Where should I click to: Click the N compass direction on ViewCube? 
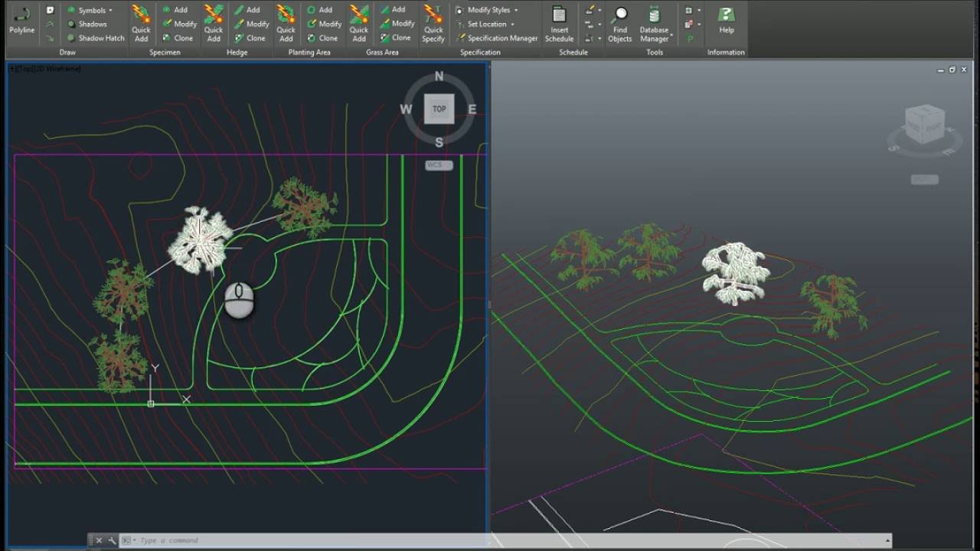coord(439,76)
